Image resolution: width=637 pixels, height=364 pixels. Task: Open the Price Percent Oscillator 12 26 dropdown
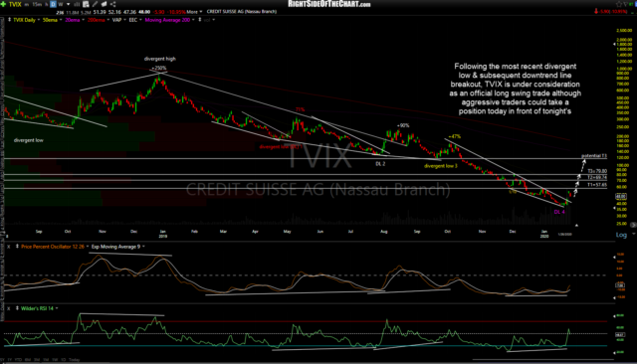coord(88,247)
